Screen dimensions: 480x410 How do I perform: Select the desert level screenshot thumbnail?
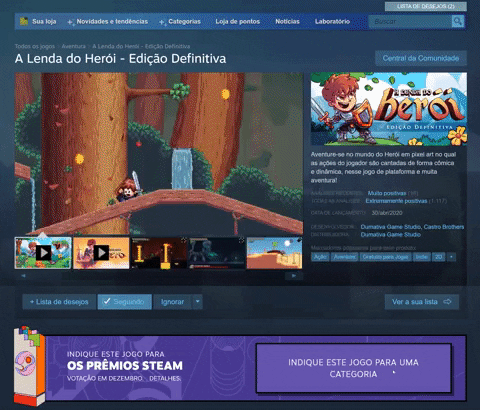(x=274, y=253)
